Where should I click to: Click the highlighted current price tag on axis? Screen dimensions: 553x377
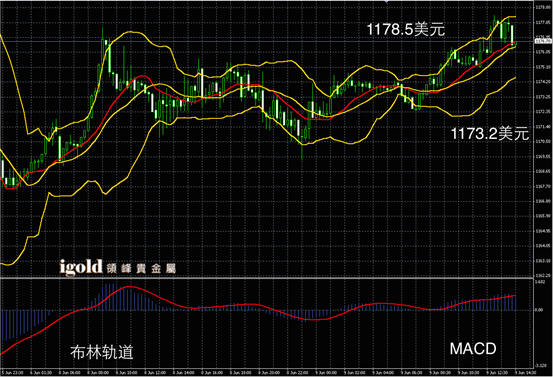(543, 41)
